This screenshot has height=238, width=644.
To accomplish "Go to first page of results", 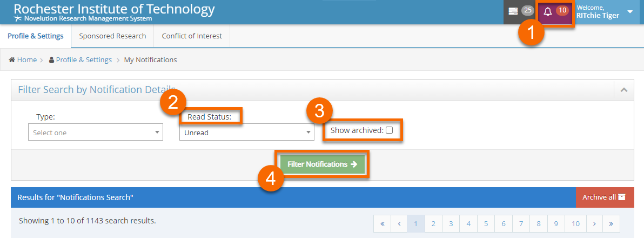I will [382, 223].
